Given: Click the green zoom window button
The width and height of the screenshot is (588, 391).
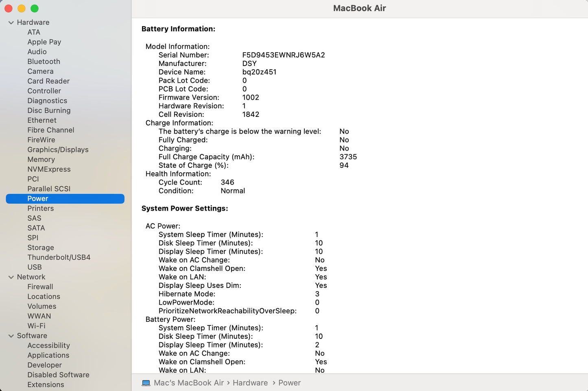Looking at the screenshot, I should [35, 9].
